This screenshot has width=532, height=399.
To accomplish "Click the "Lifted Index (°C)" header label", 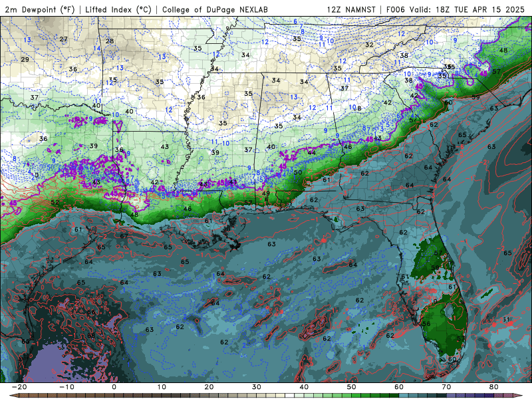I will [118, 9].
